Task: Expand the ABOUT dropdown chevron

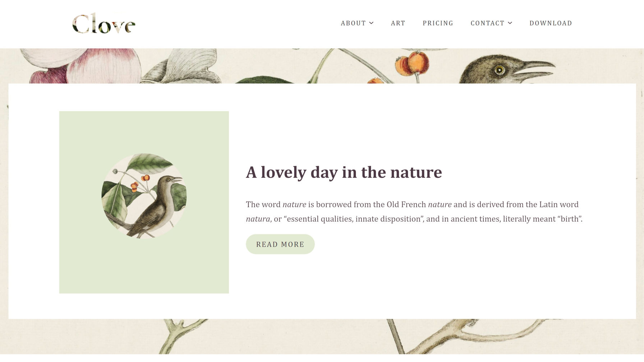Action: [x=372, y=23]
